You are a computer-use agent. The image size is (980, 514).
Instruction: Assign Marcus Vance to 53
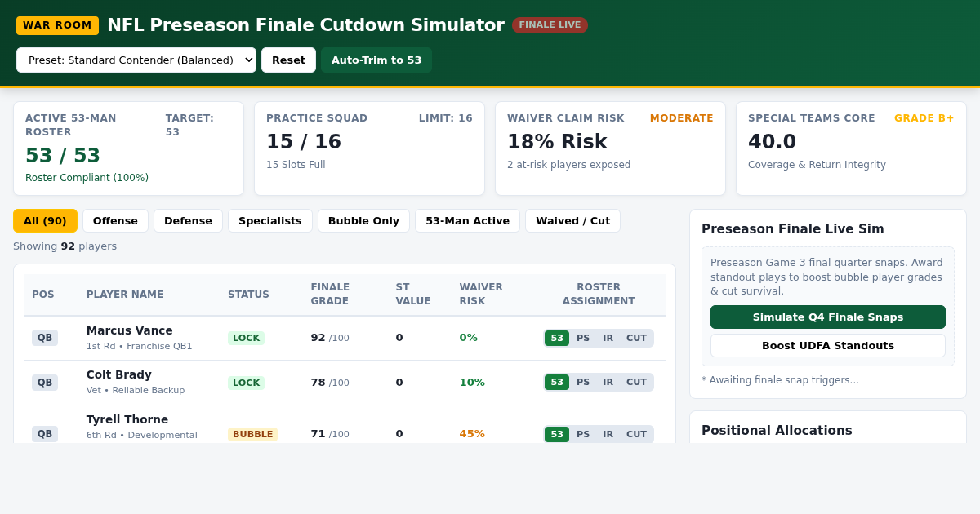coord(557,338)
